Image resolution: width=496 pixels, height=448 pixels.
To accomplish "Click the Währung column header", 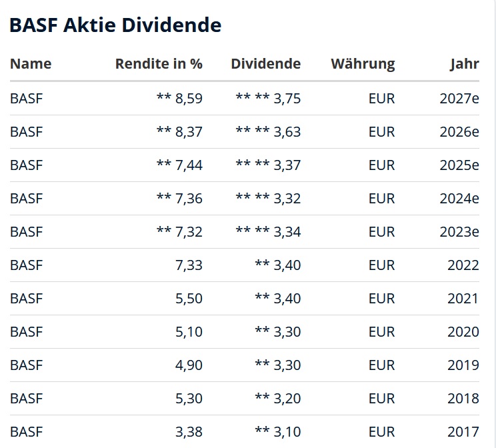I will tap(363, 64).
